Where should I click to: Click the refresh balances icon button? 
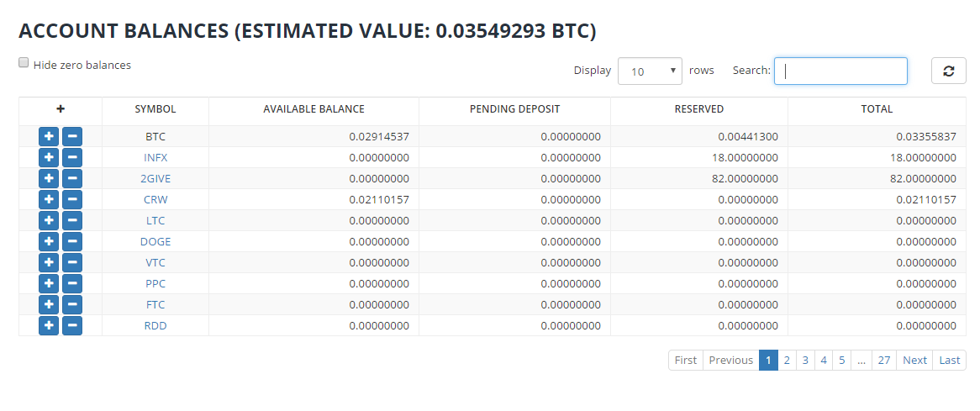(x=949, y=71)
